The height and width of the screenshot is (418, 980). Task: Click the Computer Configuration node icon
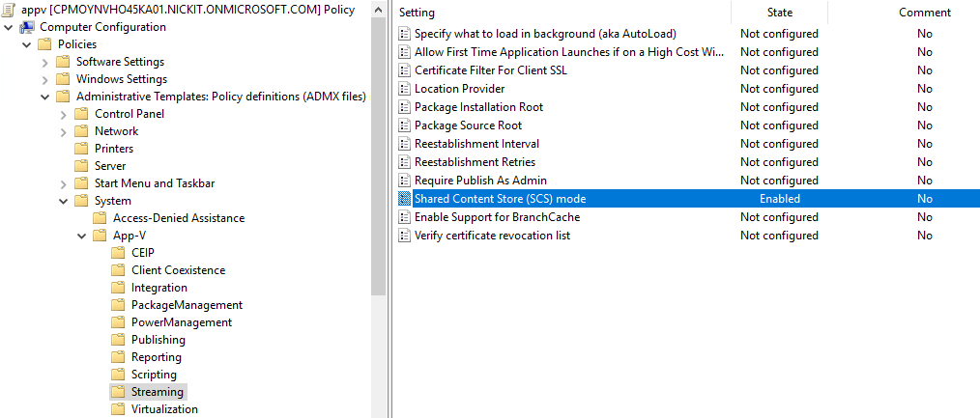pyautogui.click(x=27, y=27)
